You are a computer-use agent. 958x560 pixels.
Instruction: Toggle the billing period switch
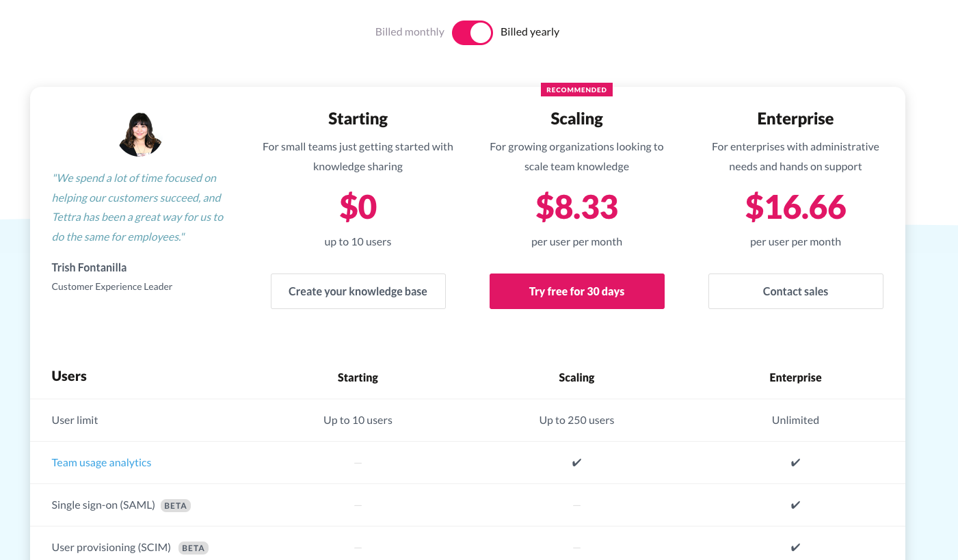click(x=472, y=32)
